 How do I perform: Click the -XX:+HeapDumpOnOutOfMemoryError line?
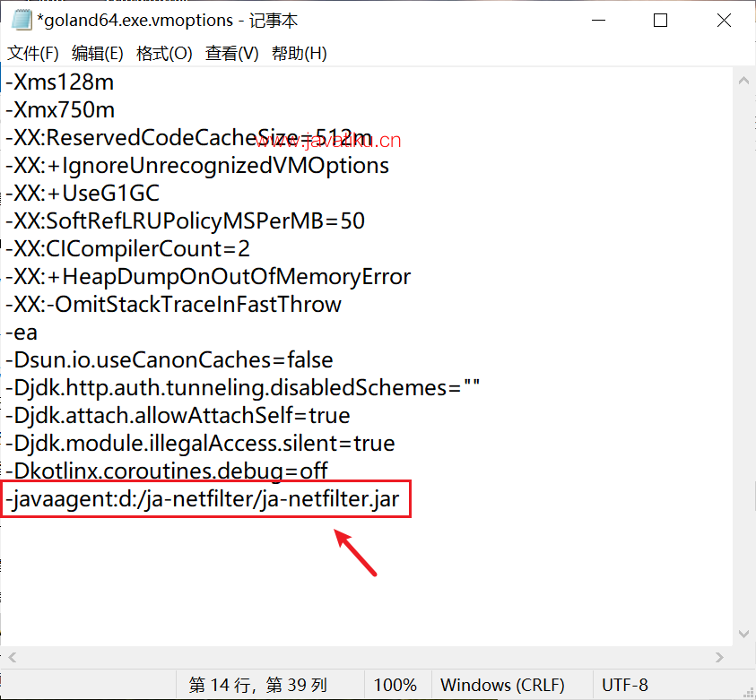208,277
